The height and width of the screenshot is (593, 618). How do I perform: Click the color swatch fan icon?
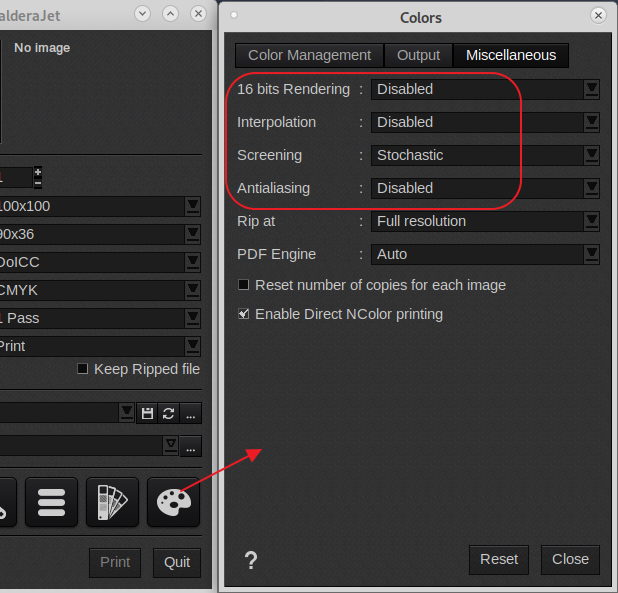click(112, 502)
